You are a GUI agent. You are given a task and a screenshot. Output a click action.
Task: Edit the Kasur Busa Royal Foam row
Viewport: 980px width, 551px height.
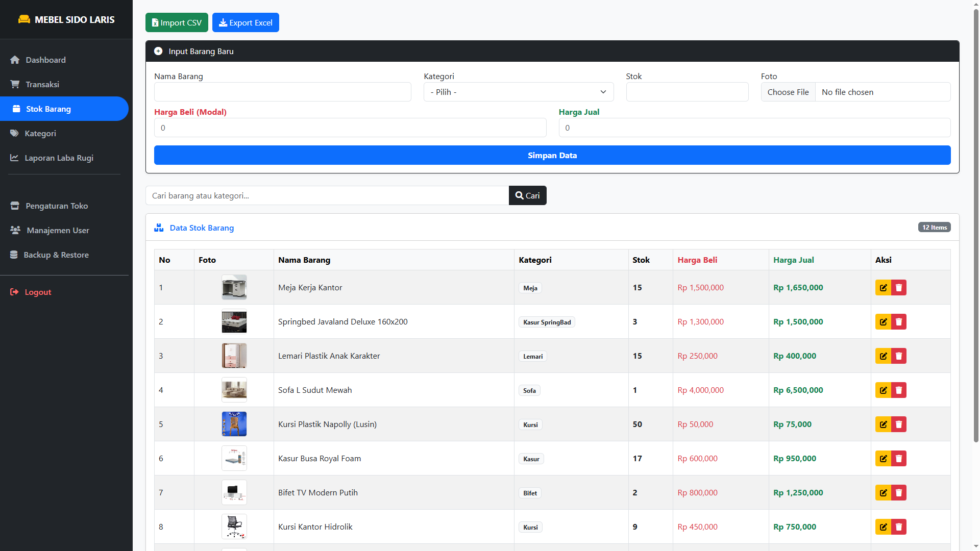click(883, 459)
